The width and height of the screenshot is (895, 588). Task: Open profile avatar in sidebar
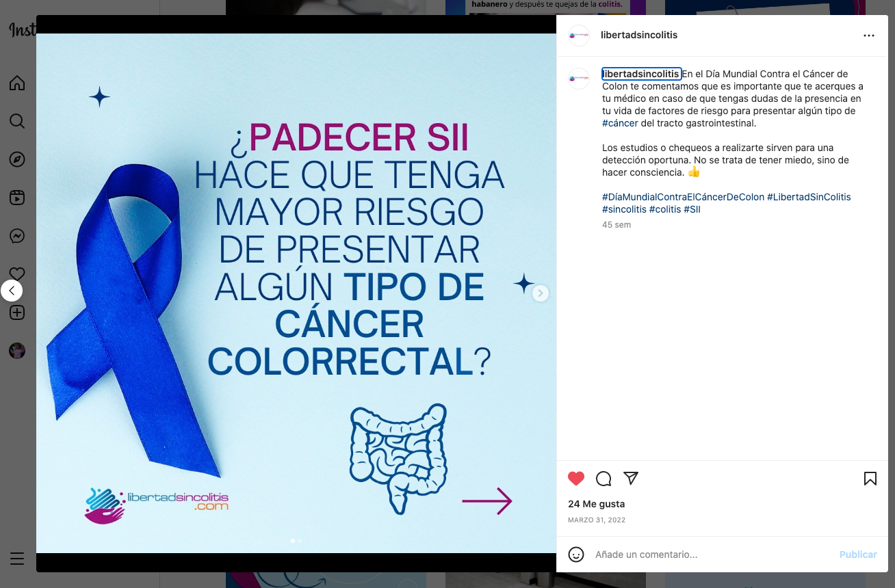[17, 351]
